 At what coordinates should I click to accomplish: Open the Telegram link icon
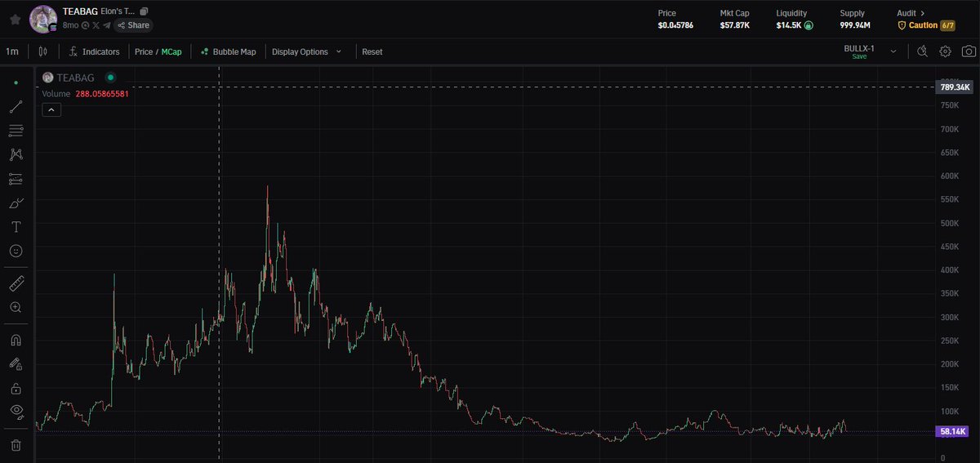[106, 25]
